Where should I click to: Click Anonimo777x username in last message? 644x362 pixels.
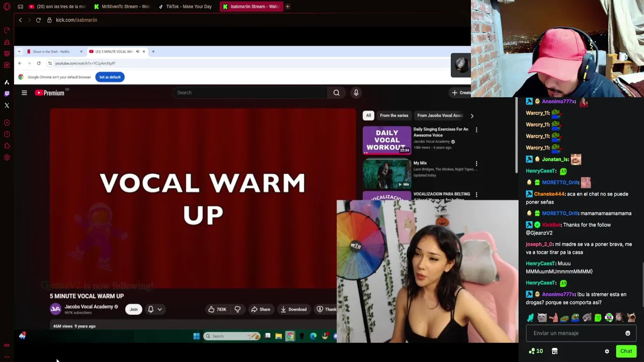(x=558, y=295)
